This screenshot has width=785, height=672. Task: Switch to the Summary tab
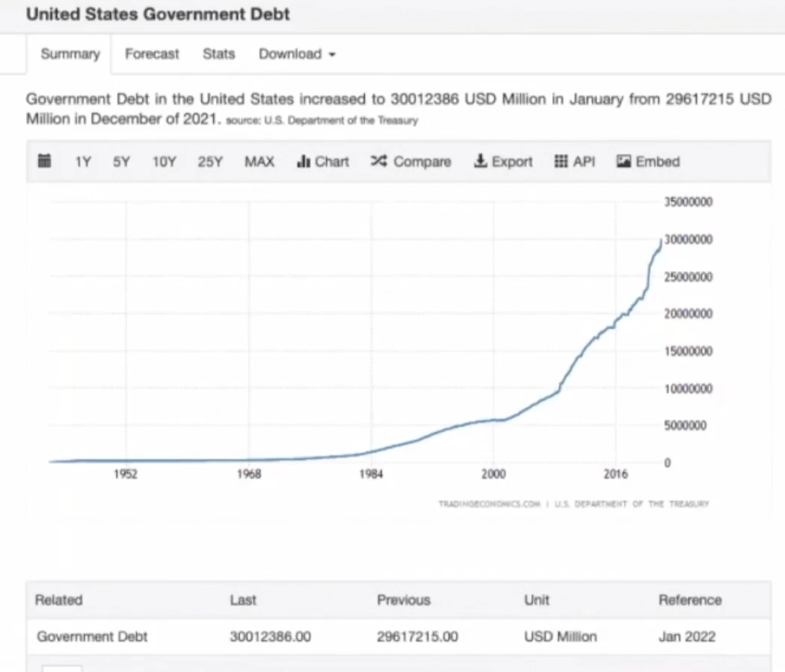[x=70, y=54]
